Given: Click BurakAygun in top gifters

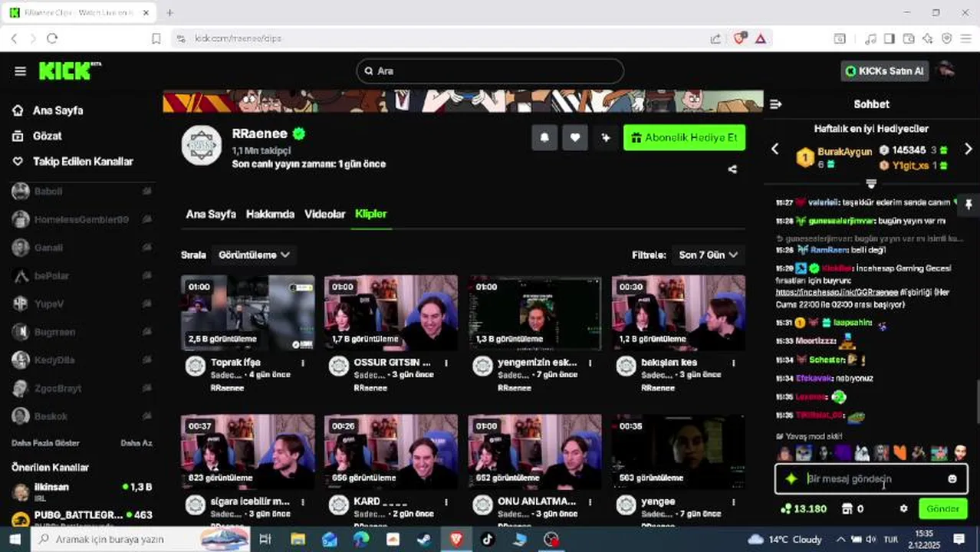Looking at the screenshot, I should click(844, 152).
